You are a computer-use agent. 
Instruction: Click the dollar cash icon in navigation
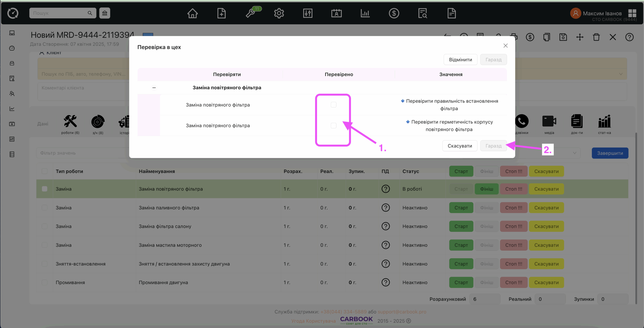click(x=394, y=13)
